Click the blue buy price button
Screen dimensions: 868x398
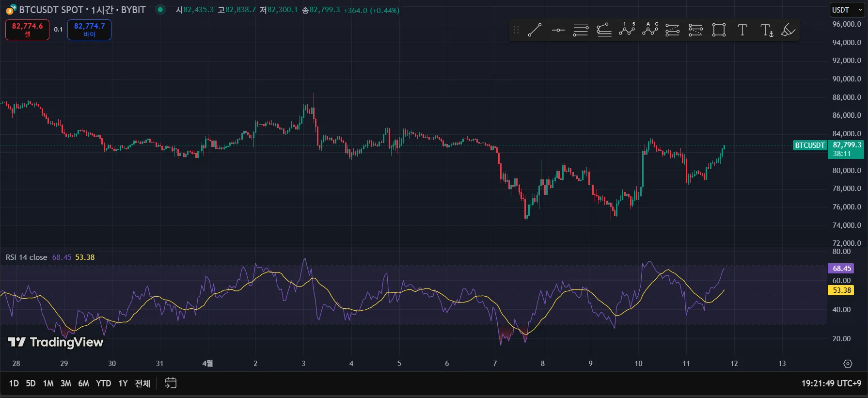click(89, 30)
